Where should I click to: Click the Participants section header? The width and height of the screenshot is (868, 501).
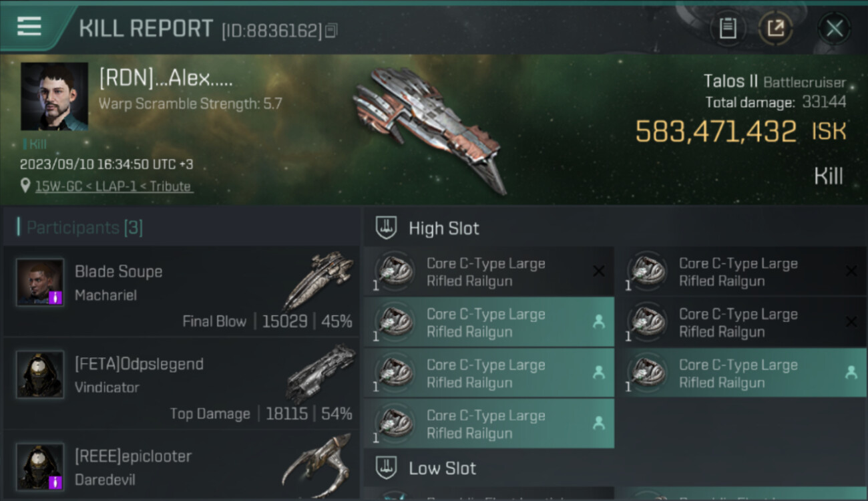(80, 228)
